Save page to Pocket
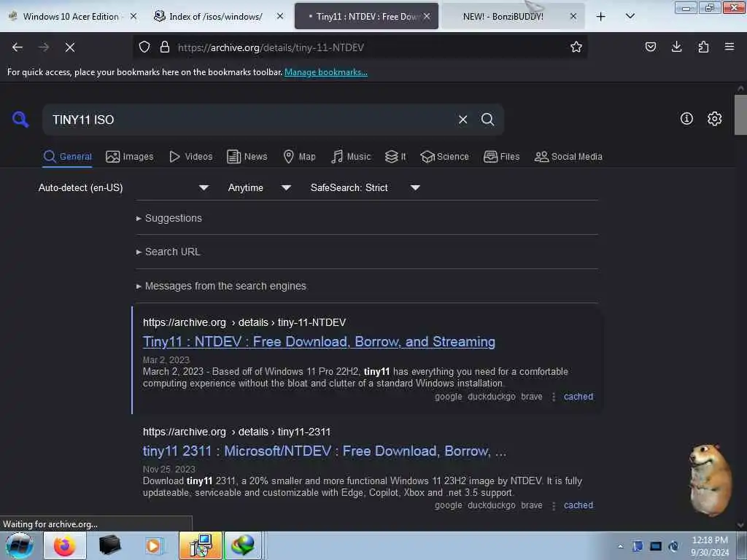Image resolution: width=747 pixels, height=560 pixels. 650,47
